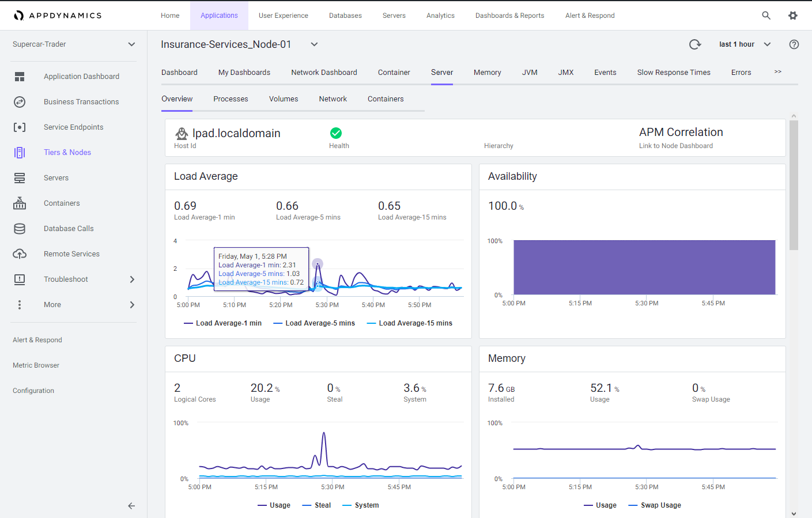Refresh data with the reload icon

tap(695, 44)
